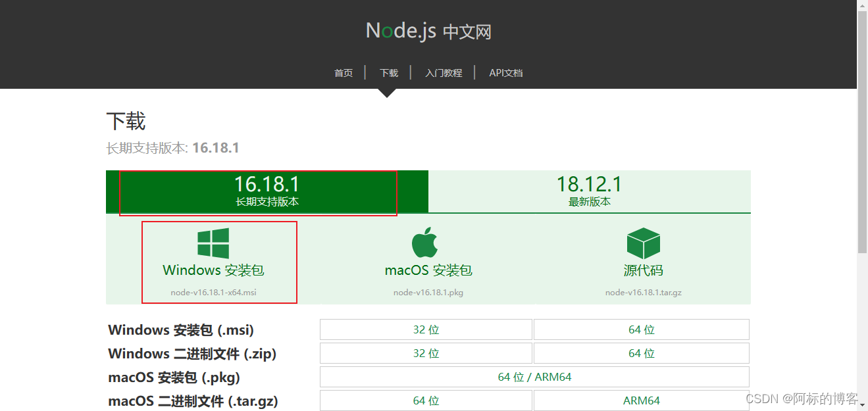Open the 首页 menu item
Viewport: 868px width, 411px height.
click(343, 72)
